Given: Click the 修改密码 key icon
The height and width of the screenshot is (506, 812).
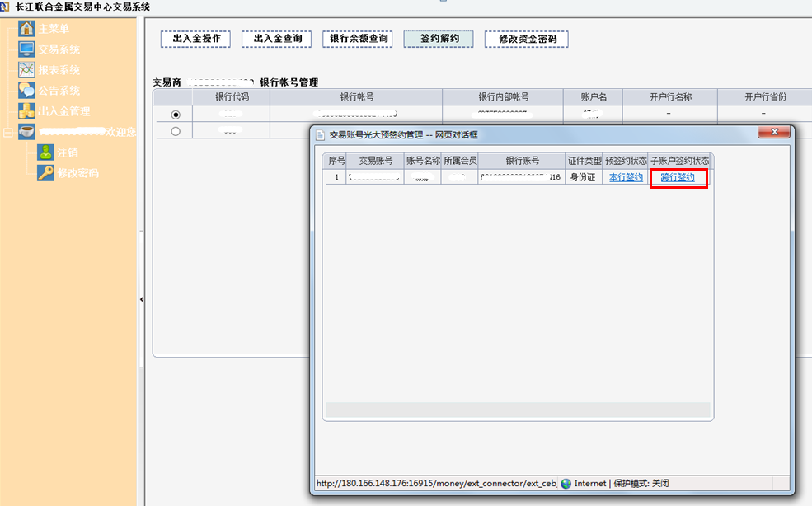Looking at the screenshot, I should coord(45,173).
